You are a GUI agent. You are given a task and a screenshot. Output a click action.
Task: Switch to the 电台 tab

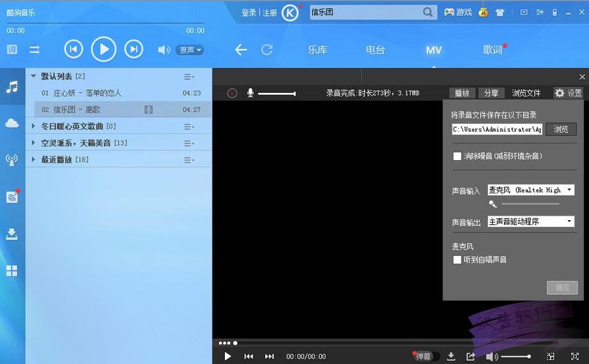point(375,50)
